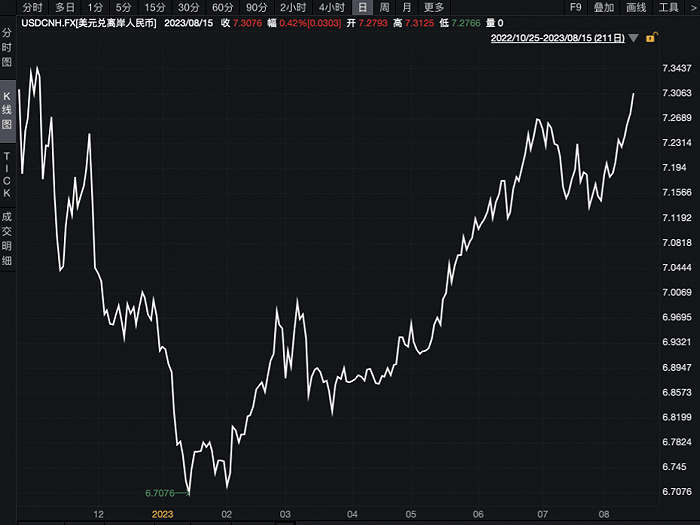Open the 工具 tools menu
Screen dimensions: 700x525
pos(668,7)
